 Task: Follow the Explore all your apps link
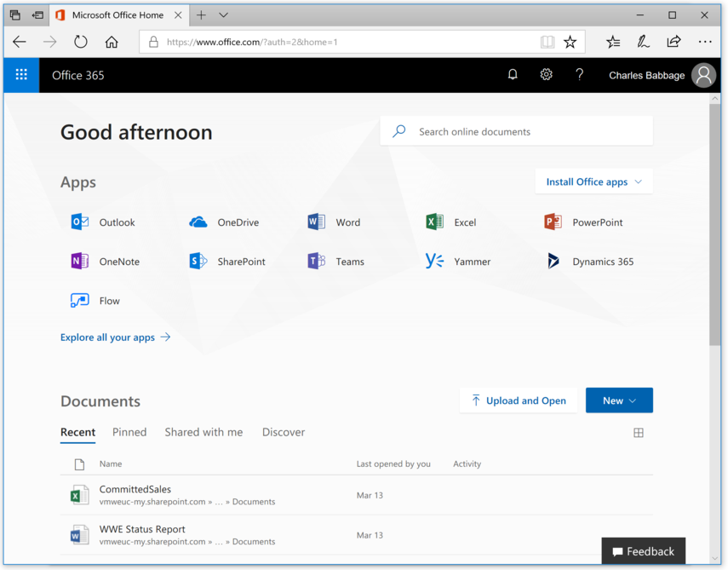tap(115, 337)
